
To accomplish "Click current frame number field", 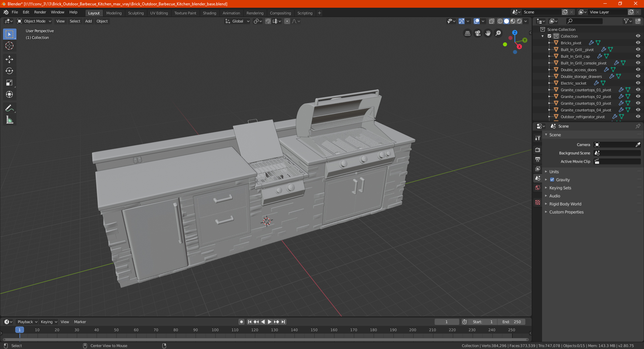I will pos(447,322).
